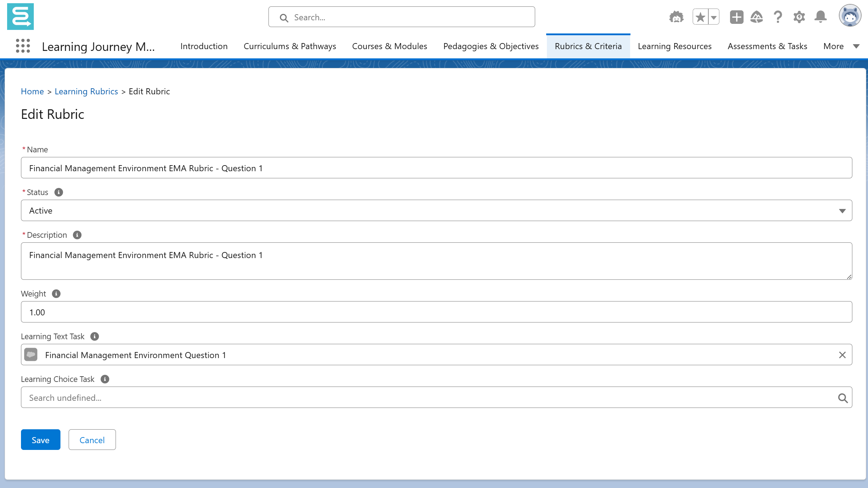Viewport: 868px width, 488px height.
Task: Open the App Launcher grid icon
Action: point(23,46)
